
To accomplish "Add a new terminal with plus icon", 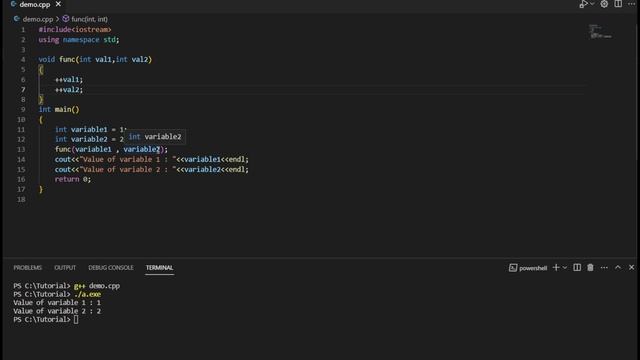I will (x=556, y=268).
